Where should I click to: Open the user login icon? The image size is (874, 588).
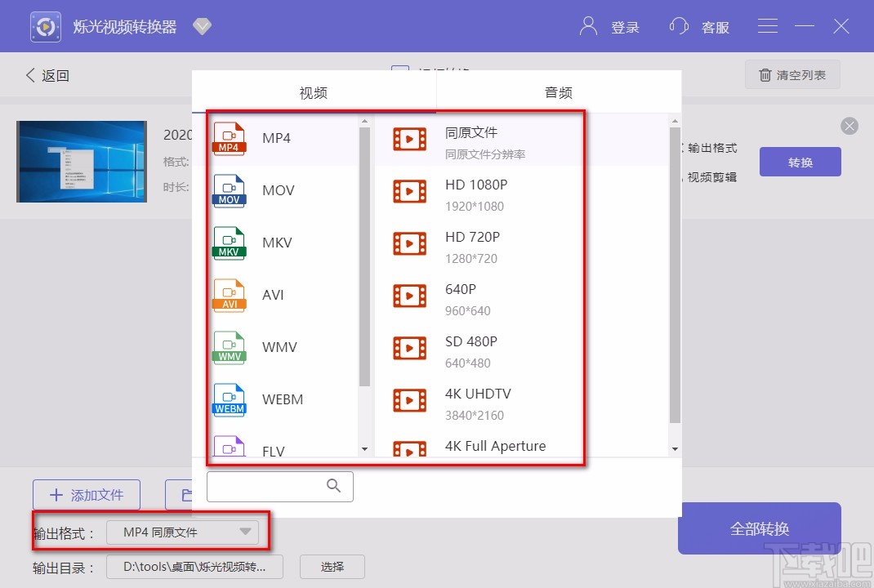(588, 26)
